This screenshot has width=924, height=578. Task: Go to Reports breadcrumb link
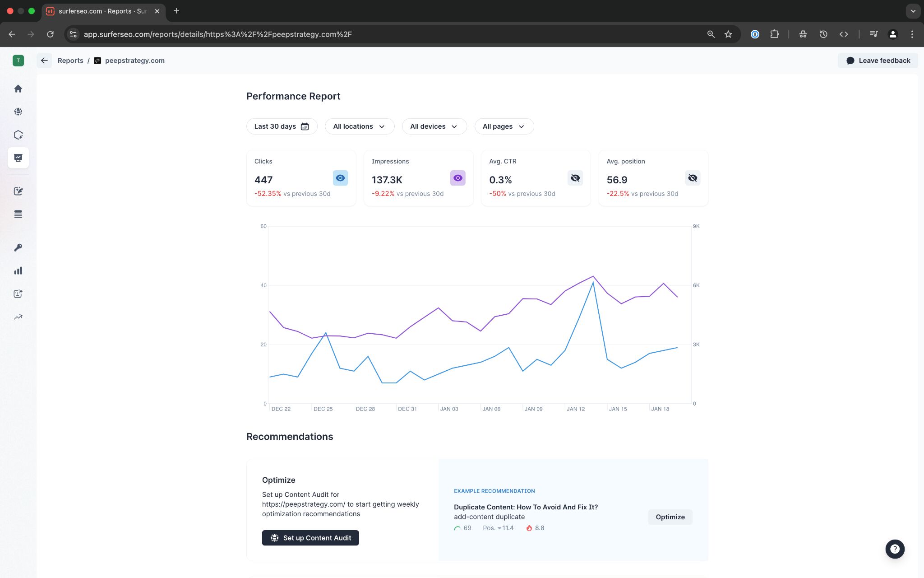[x=70, y=61]
